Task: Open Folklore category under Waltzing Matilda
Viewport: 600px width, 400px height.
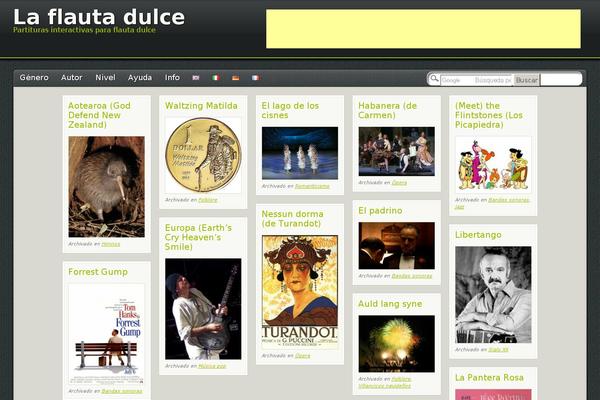Action: click(208, 200)
